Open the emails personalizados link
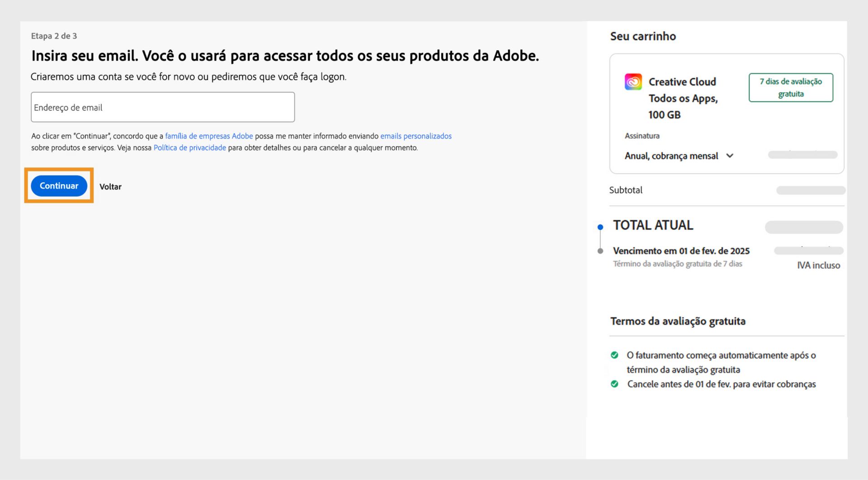The height and width of the screenshot is (480, 868). click(x=416, y=136)
